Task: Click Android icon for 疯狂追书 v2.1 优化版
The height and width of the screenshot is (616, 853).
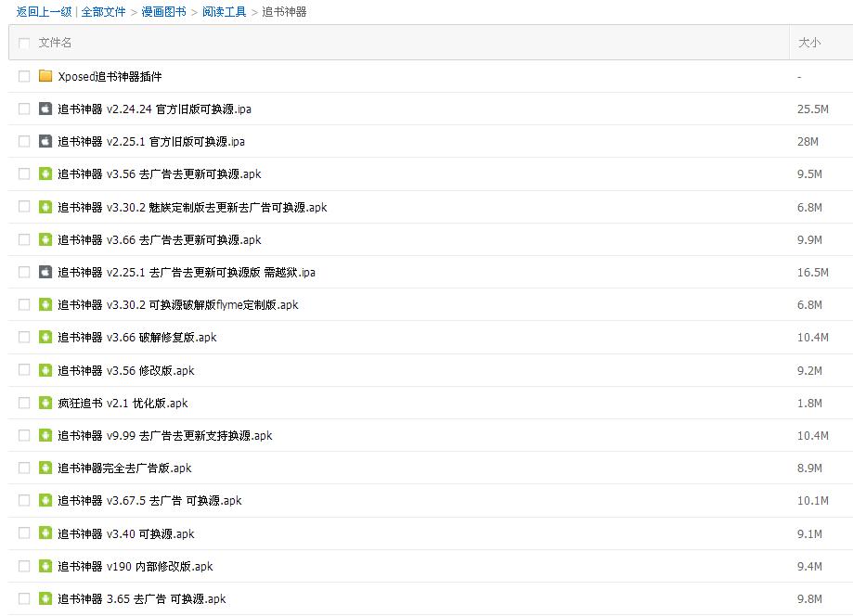Action: tap(45, 403)
